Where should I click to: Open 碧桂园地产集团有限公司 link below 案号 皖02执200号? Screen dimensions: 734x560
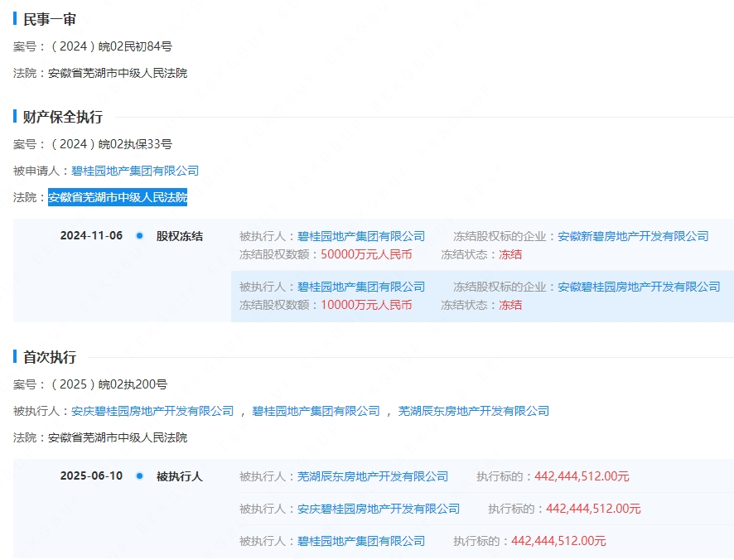click(x=316, y=411)
